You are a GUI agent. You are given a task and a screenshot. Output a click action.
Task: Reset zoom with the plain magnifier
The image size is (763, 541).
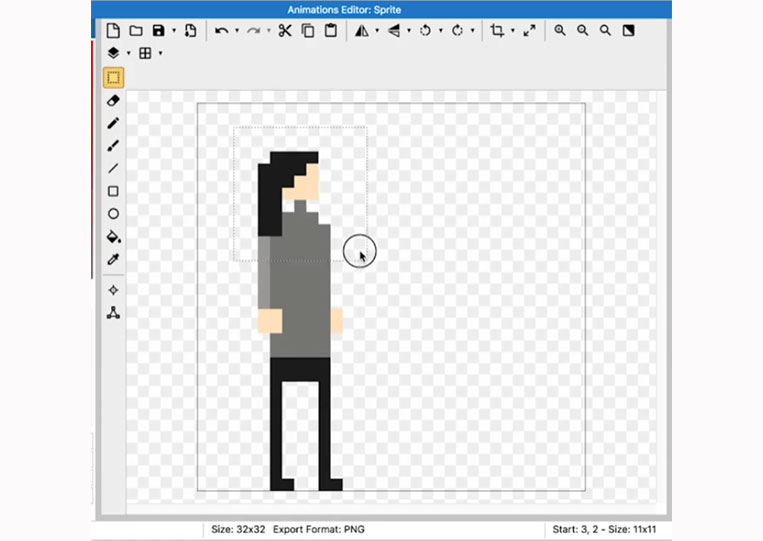pos(605,31)
